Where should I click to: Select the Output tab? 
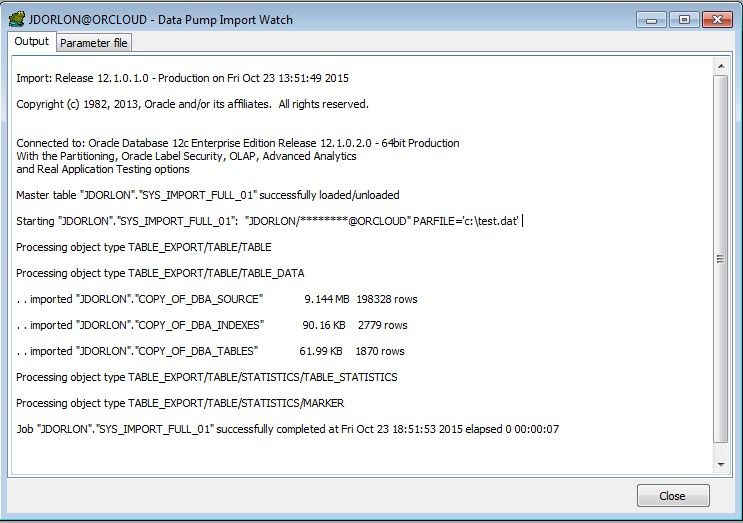pos(32,42)
